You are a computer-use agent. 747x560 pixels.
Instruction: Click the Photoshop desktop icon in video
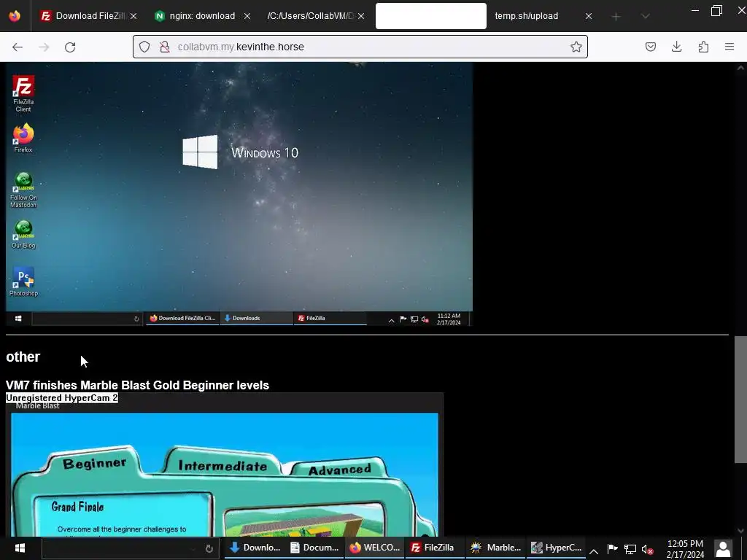pos(23,282)
